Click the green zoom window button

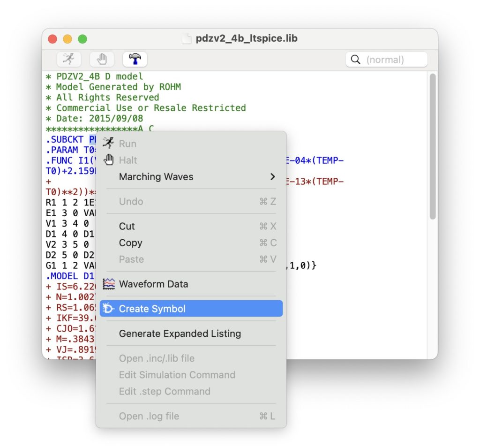[82, 39]
